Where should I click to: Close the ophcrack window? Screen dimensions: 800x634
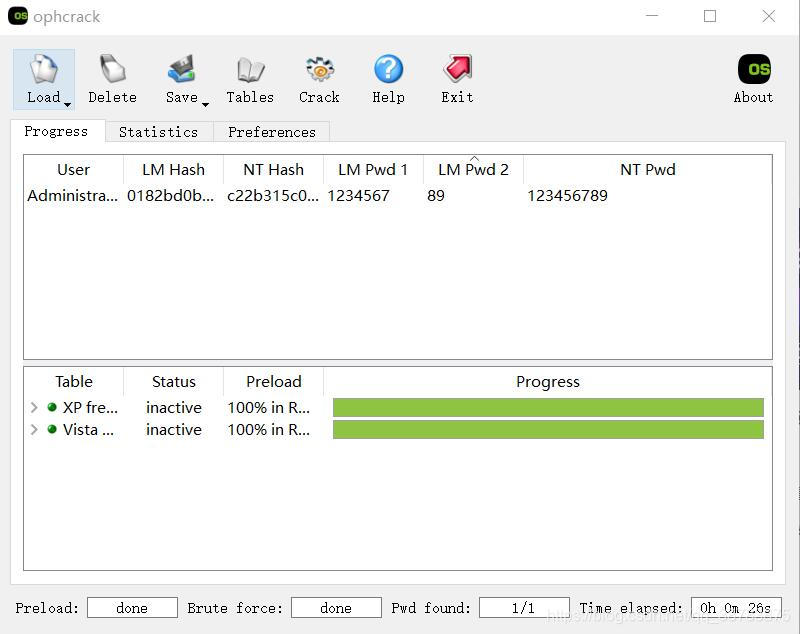pos(769,16)
